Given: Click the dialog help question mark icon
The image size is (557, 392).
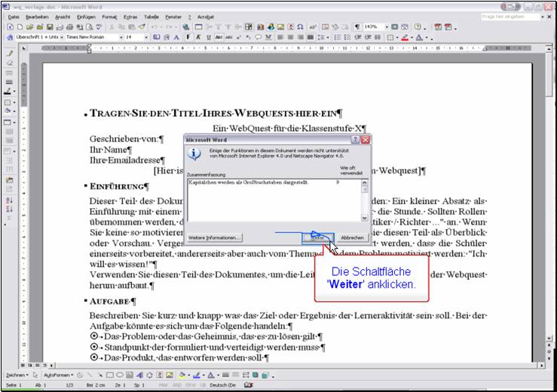Looking at the screenshot, I should click(x=354, y=140).
